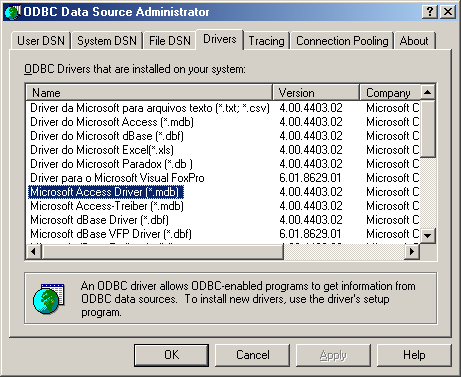Open the System DSN tab
Viewport: 461px width, 377px height.
click(107, 41)
